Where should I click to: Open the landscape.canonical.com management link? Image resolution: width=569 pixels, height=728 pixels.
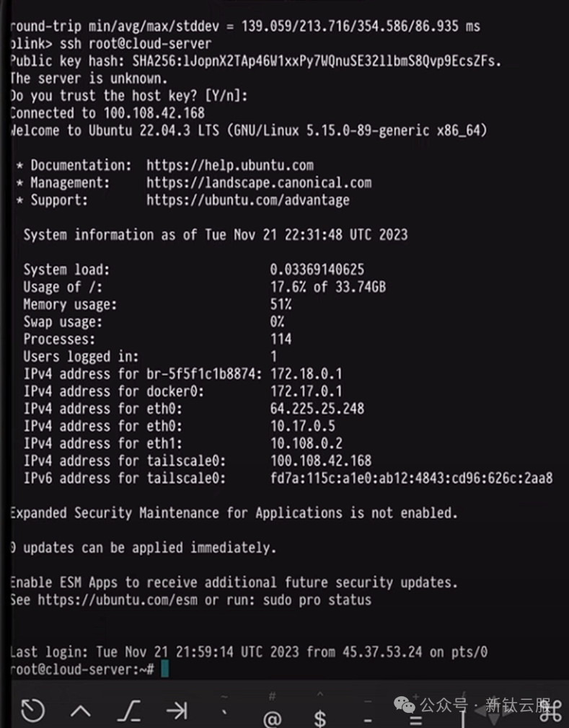pyautogui.click(x=259, y=182)
